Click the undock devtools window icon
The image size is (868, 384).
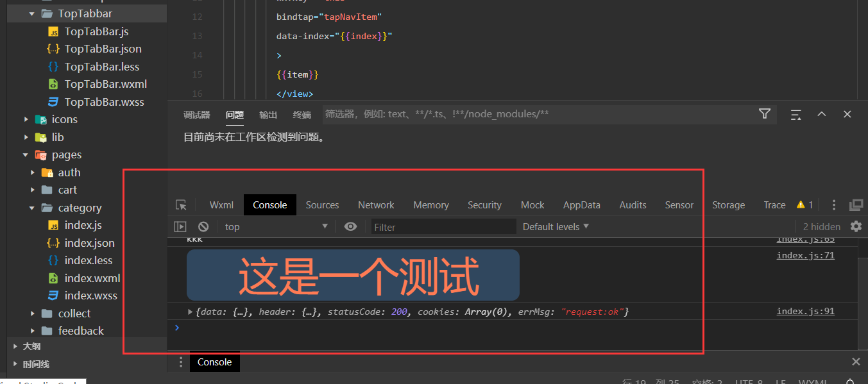click(856, 205)
